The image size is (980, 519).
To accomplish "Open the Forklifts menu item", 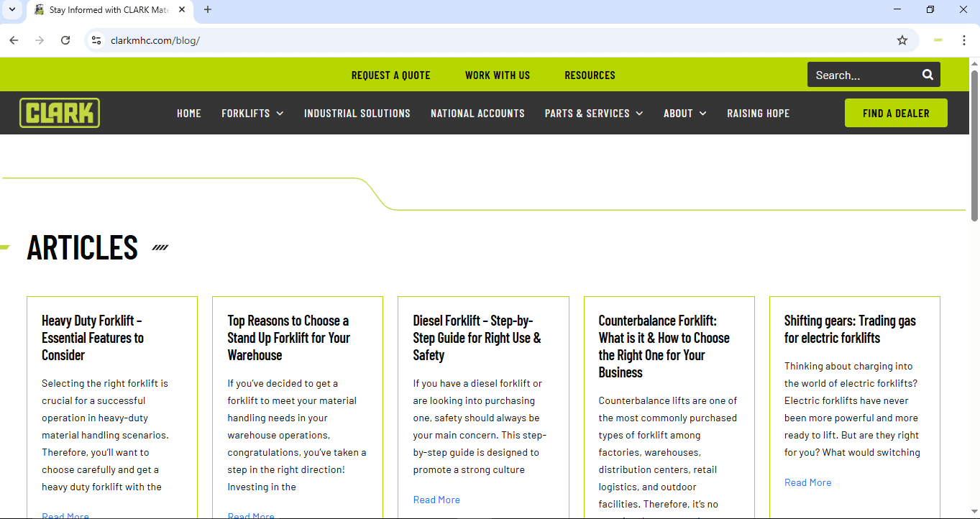I will [246, 114].
